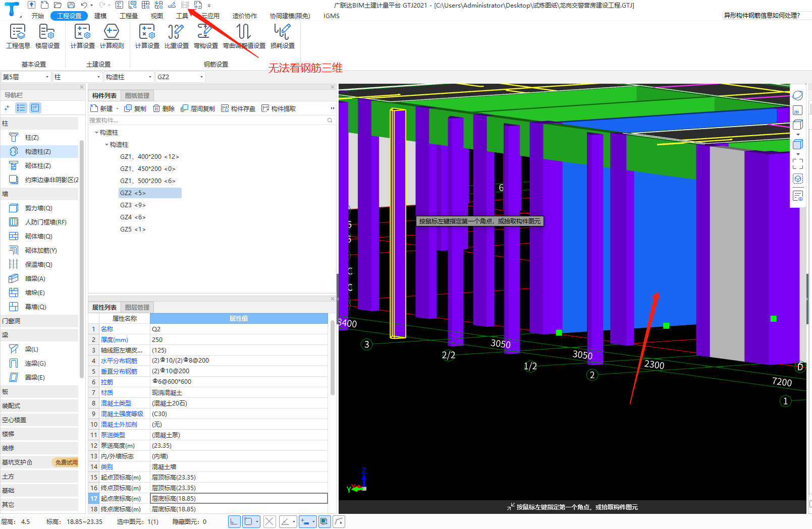Click 复制 copy component button
This screenshot has width=812, height=529.
click(x=135, y=108)
